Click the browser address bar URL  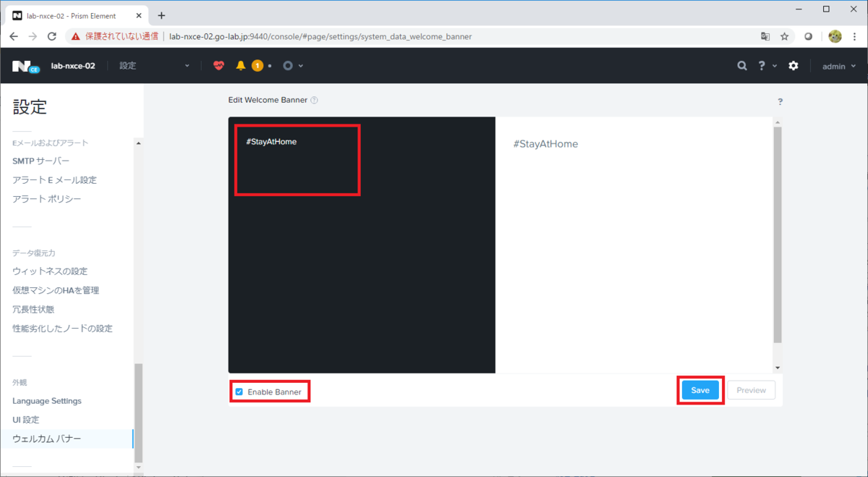(320, 36)
